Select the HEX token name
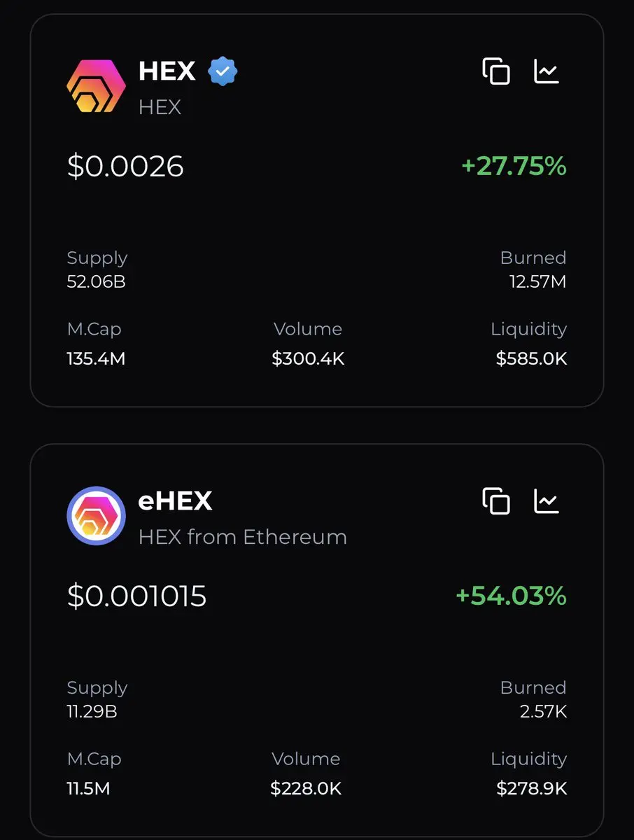634x840 pixels. click(x=167, y=71)
